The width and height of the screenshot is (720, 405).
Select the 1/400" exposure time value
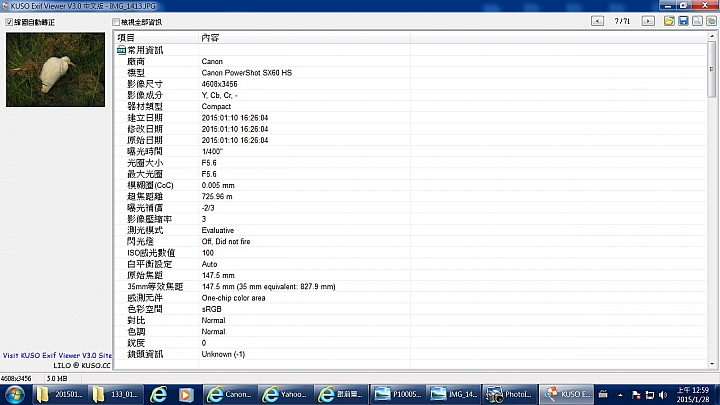pyautogui.click(x=212, y=152)
